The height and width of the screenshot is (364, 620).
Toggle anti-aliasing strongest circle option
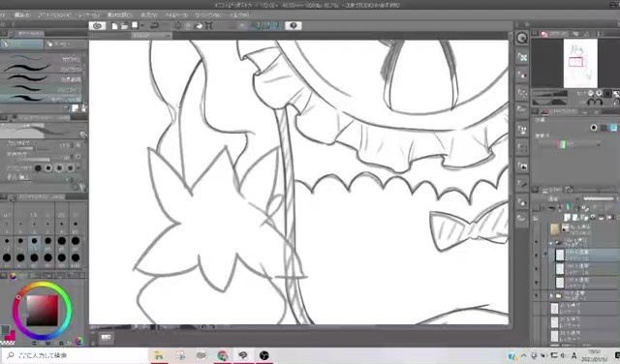click(70, 168)
